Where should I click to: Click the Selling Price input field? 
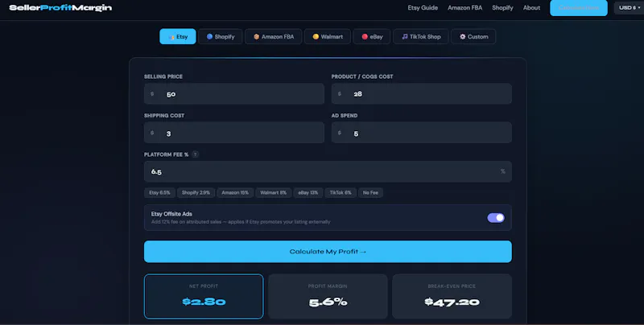[x=234, y=94]
